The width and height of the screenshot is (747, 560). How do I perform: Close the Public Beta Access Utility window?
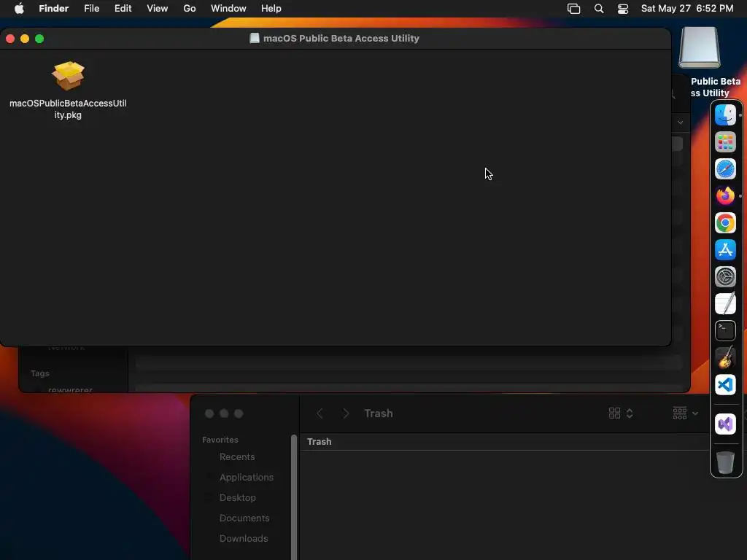coord(10,39)
